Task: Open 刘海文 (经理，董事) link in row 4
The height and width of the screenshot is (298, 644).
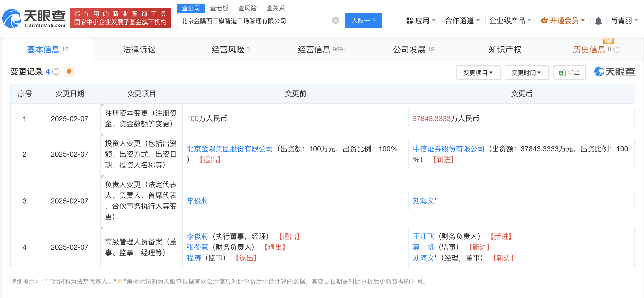Action: [424, 258]
